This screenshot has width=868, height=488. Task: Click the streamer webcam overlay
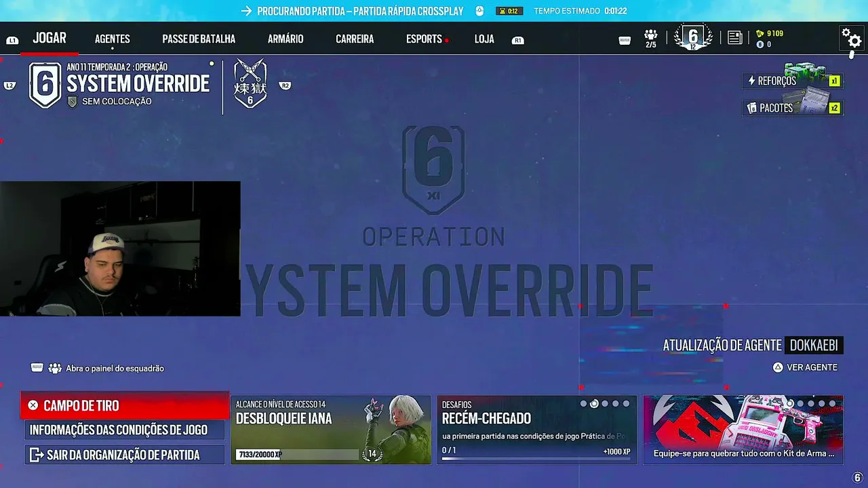120,249
